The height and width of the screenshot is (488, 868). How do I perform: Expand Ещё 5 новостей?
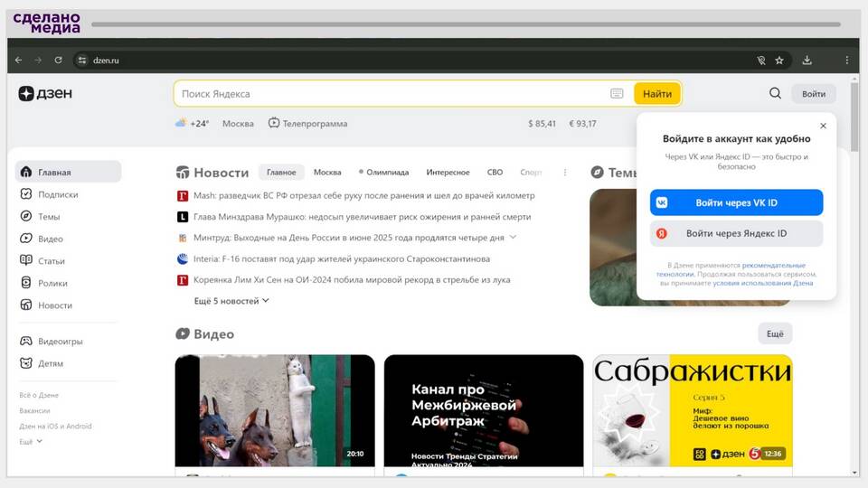pyautogui.click(x=231, y=301)
